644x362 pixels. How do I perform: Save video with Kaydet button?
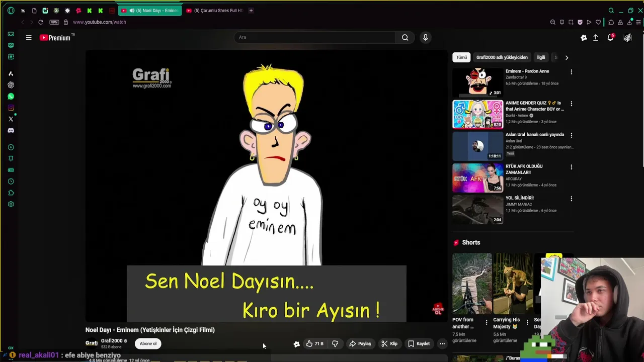pos(419,344)
